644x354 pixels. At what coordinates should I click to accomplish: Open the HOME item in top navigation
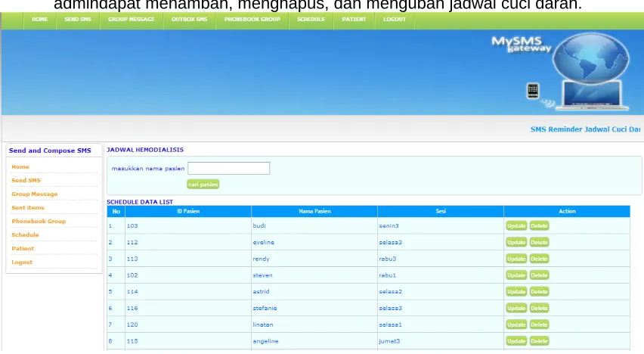tap(40, 20)
